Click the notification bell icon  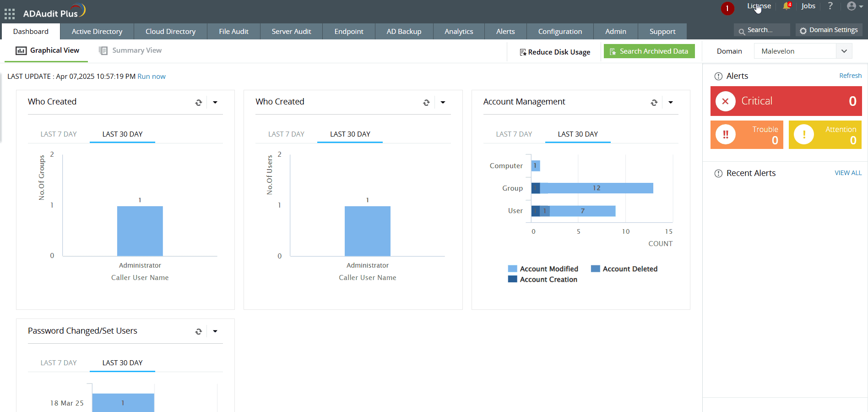click(x=787, y=6)
